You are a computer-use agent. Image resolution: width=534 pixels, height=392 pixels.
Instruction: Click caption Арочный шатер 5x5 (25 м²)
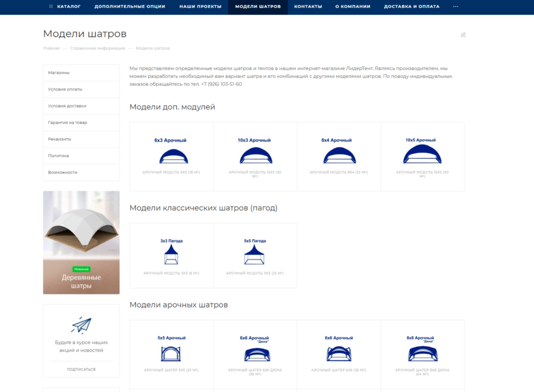171,370
